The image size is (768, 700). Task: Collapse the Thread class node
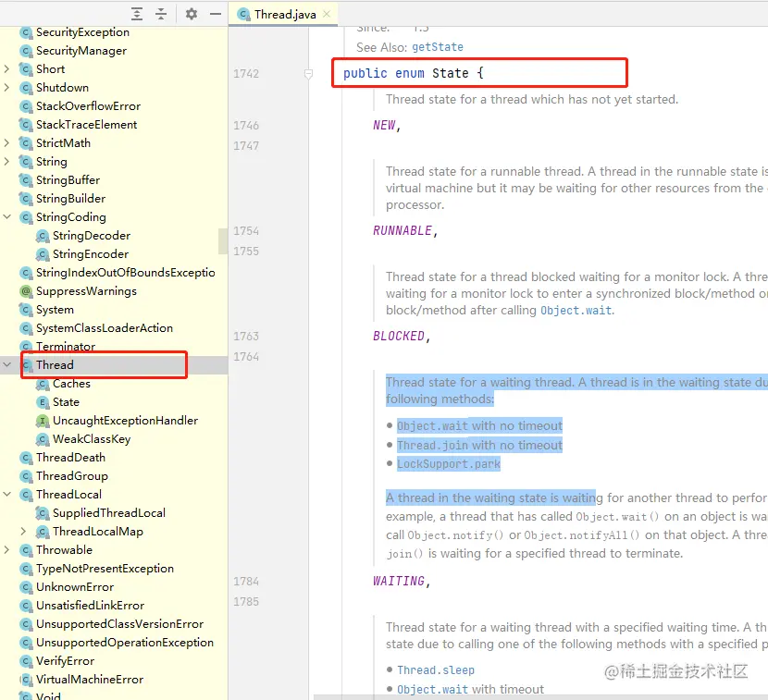(x=6, y=364)
